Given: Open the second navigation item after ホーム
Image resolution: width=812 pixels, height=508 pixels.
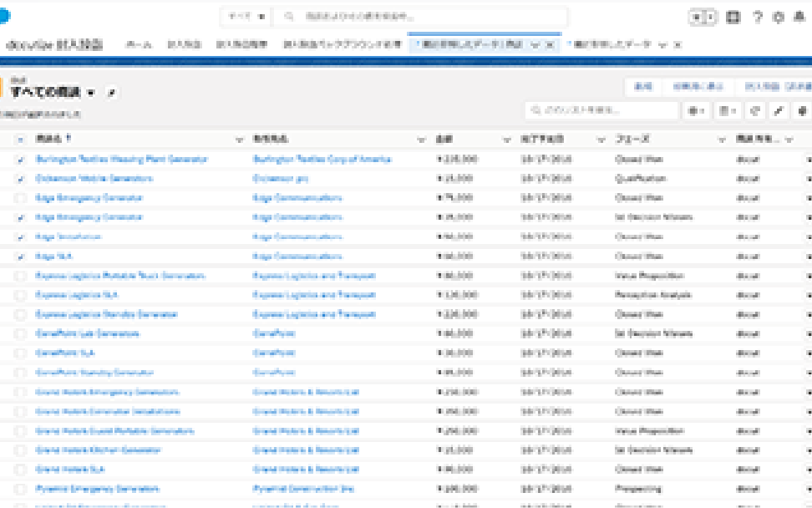Looking at the screenshot, I should [x=185, y=45].
